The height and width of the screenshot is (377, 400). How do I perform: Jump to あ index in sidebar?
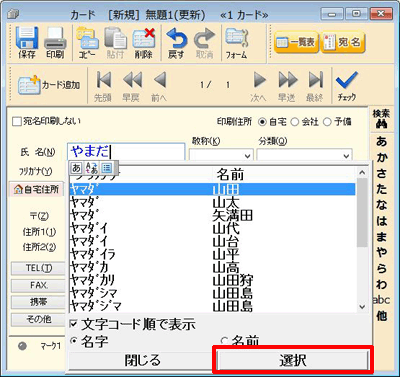click(x=381, y=141)
